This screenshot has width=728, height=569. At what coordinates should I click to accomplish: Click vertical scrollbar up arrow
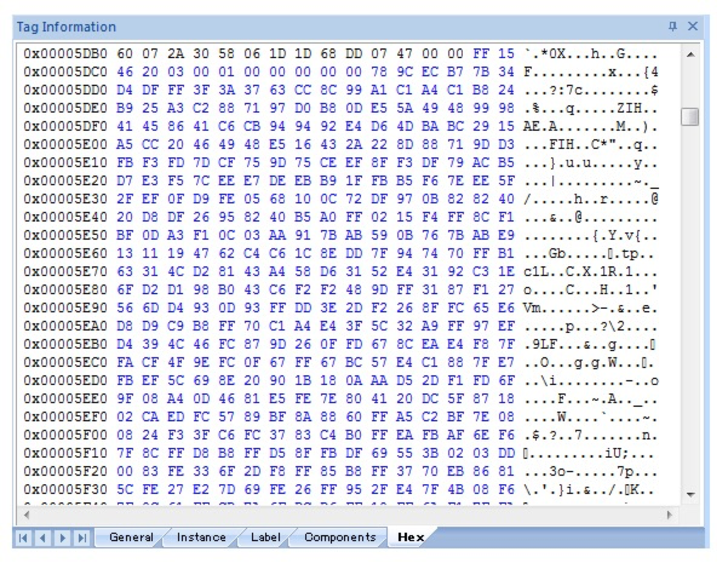click(690, 55)
